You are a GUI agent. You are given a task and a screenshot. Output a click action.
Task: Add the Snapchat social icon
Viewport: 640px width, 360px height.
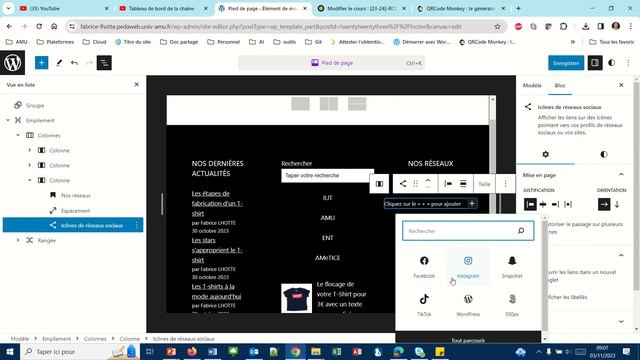pos(512,267)
